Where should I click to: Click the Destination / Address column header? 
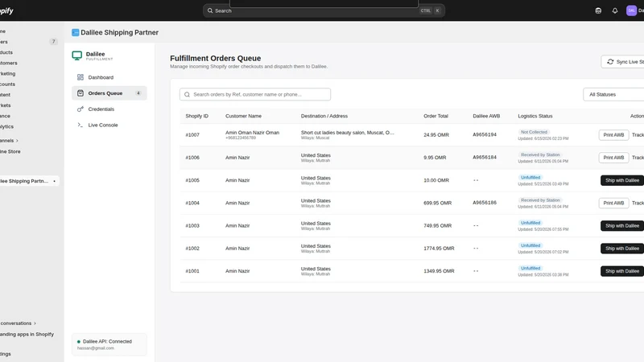click(x=324, y=116)
